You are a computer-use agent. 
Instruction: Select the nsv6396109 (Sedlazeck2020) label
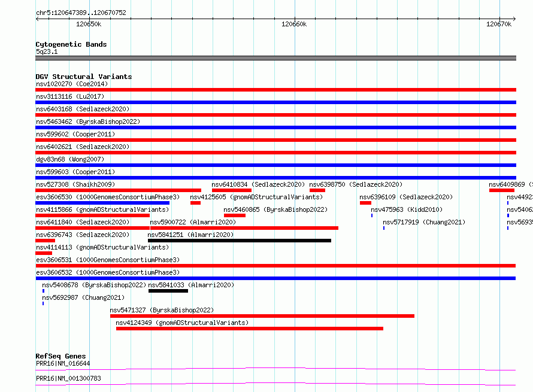click(x=406, y=197)
